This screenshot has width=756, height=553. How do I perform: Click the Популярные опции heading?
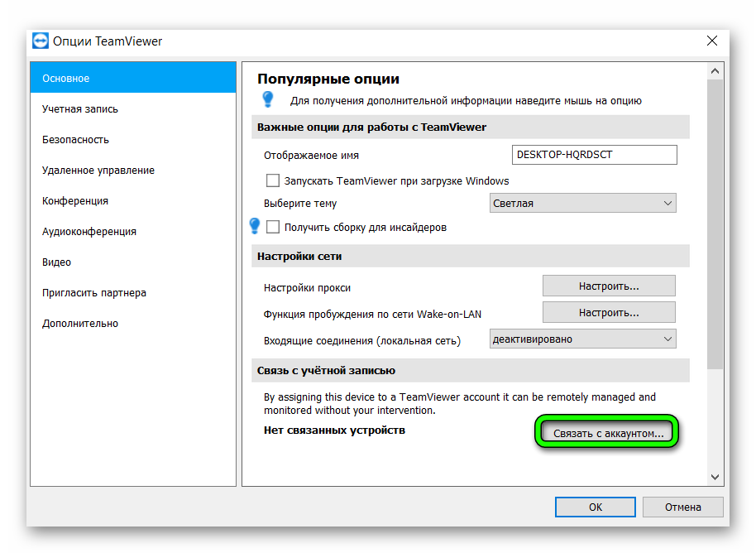pos(328,79)
